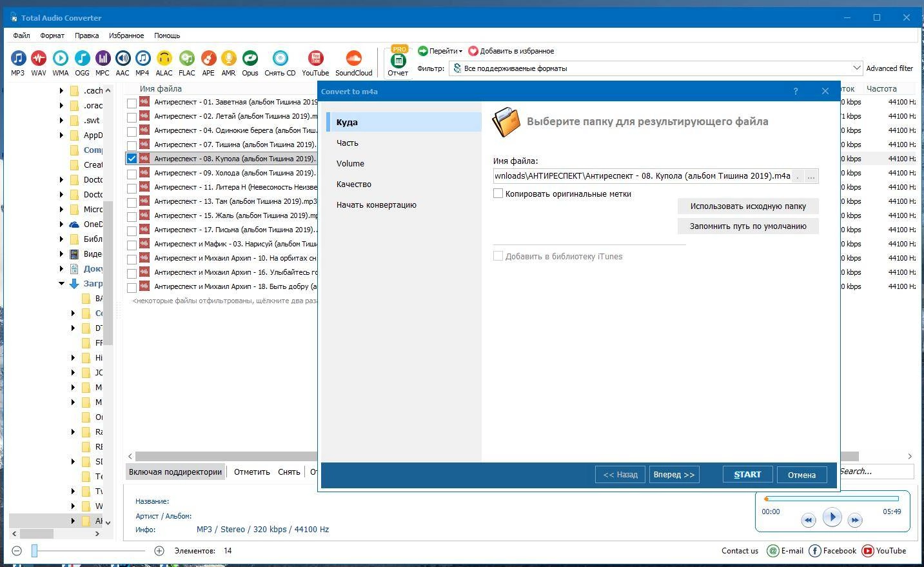
Task: Uncheck file 08. Купола checkbox
Action: point(132,159)
